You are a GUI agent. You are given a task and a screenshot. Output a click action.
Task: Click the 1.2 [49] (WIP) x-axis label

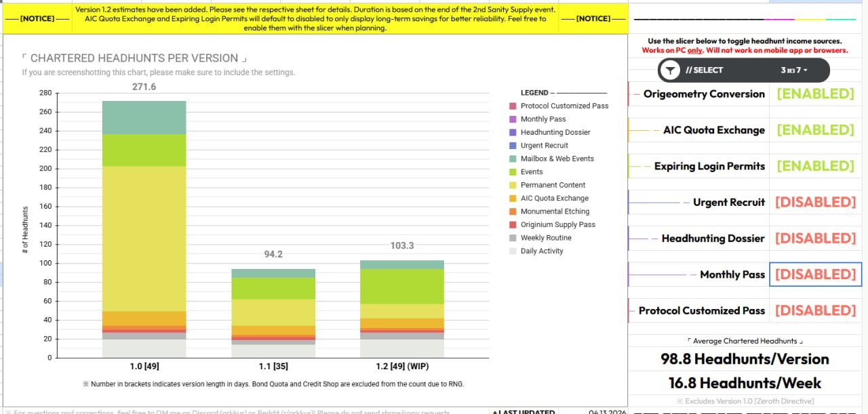402,367
